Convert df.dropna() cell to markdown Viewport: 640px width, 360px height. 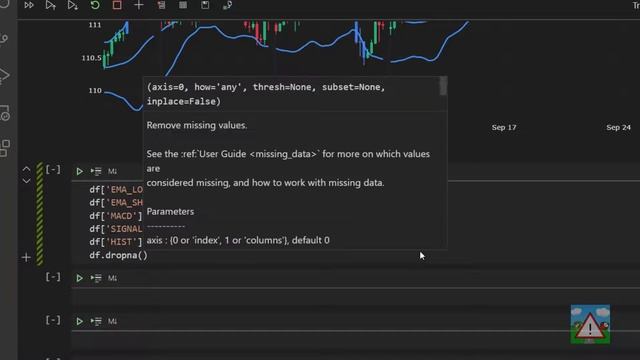112,171
